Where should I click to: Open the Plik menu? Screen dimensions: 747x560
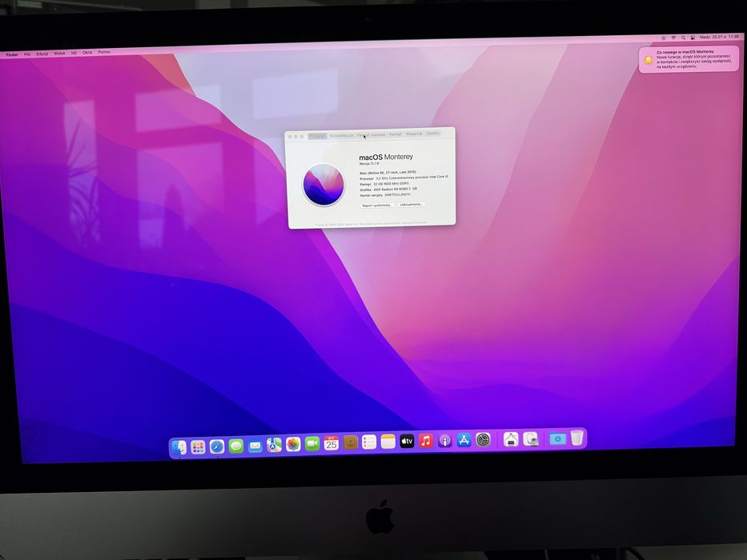click(x=27, y=54)
